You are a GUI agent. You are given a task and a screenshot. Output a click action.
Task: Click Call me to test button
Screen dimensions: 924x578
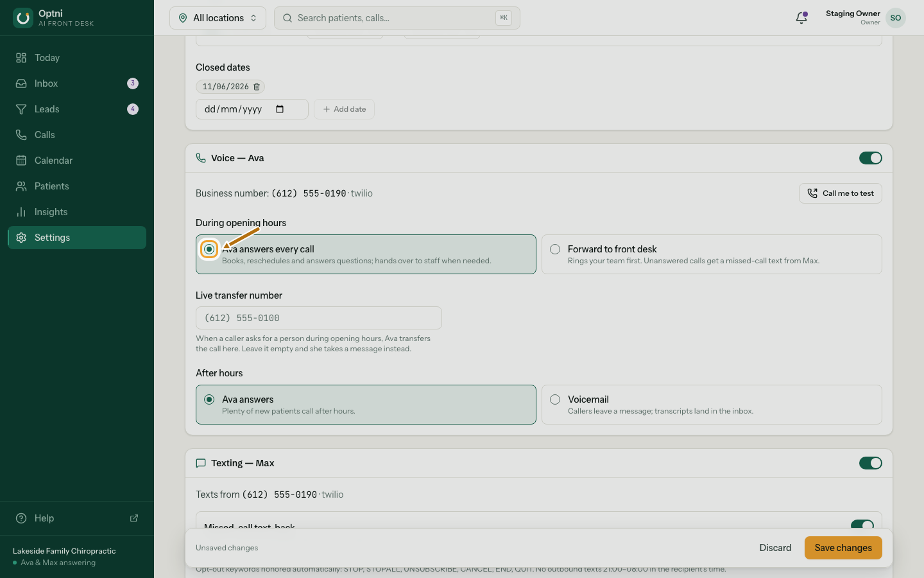pos(840,193)
